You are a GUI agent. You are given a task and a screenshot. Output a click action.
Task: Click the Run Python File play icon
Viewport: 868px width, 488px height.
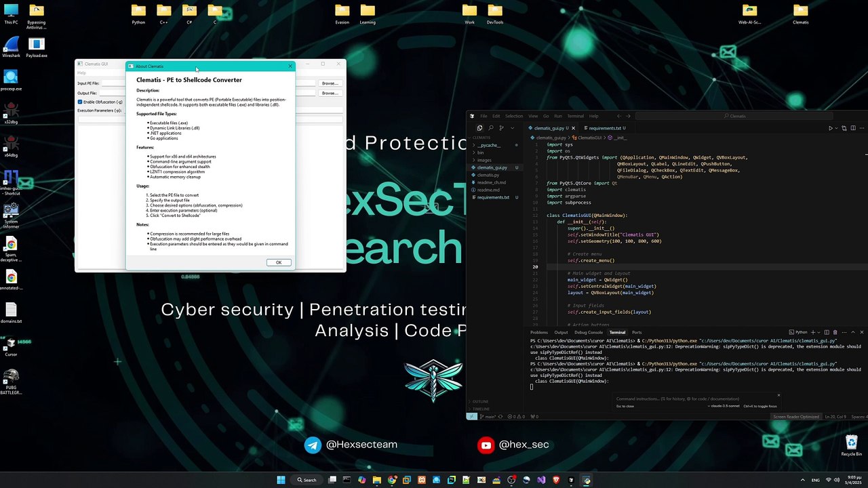pos(831,128)
